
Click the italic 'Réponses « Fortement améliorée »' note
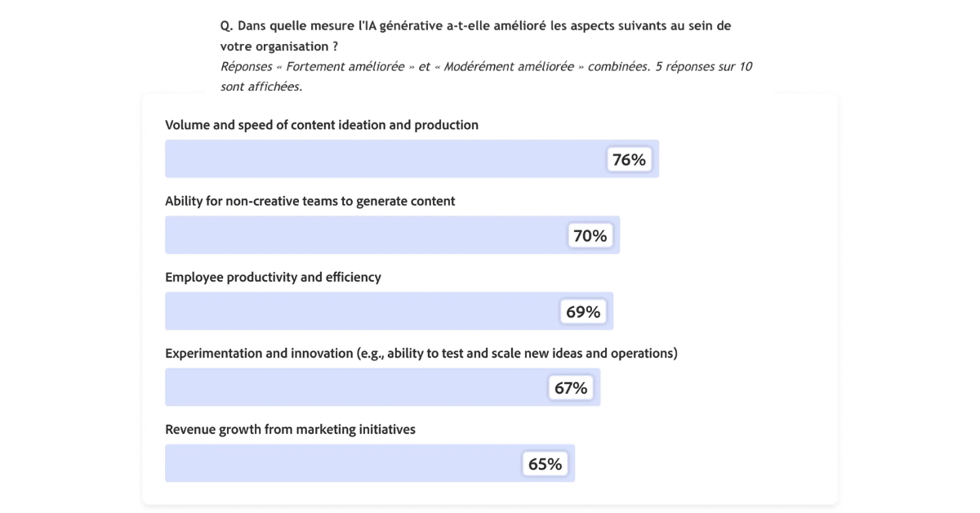(x=486, y=66)
